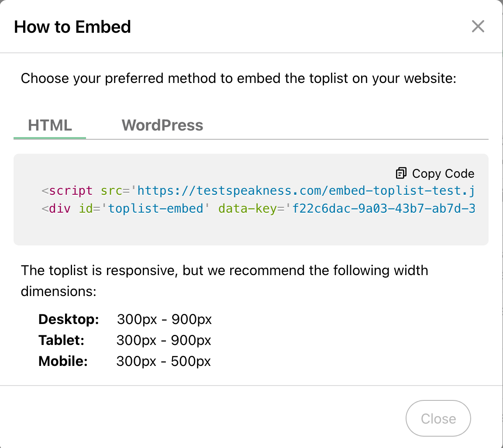
Task: Click the bold Tablet label
Action: click(x=62, y=340)
